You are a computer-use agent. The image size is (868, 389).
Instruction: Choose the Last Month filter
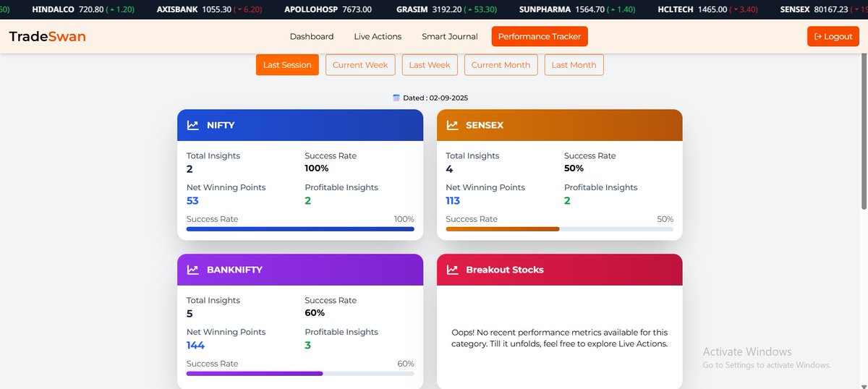tap(574, 64)
